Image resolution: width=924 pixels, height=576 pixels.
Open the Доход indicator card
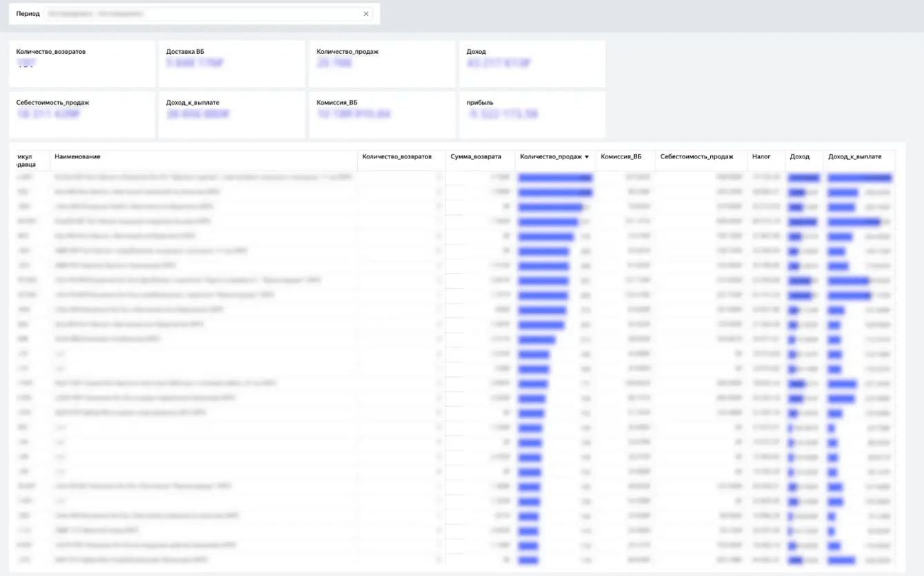(532, 63)
